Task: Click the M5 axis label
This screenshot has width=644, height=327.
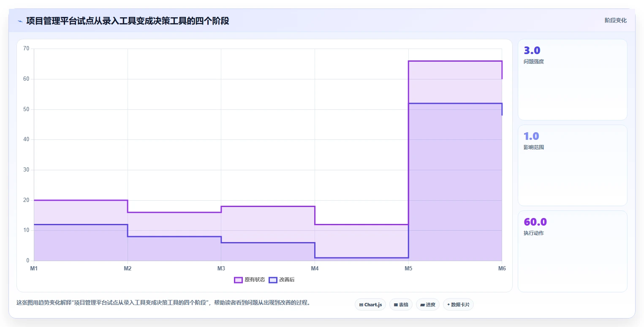Action: (408, 268)
